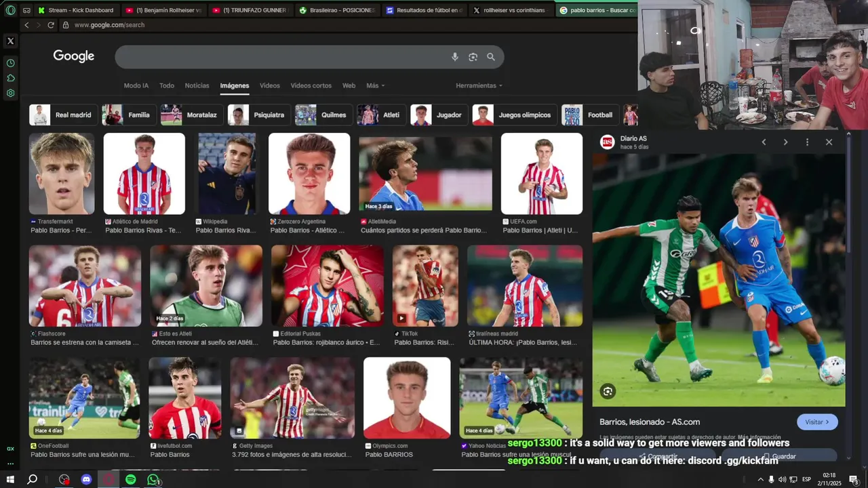The image size is (868, 488).
Task: Open Spotify from the taskbar
Action: pyautogui.click(x=131, y=480)
